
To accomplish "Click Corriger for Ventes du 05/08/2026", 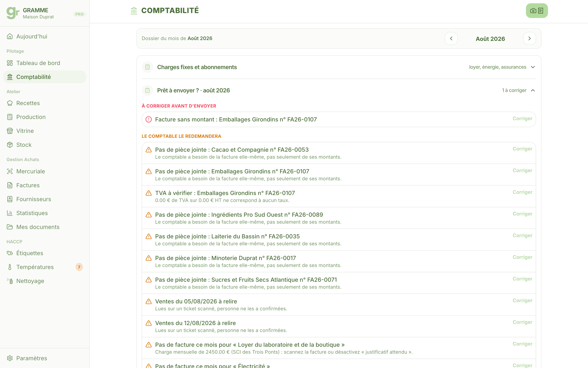I will click(x=522, y=300).
